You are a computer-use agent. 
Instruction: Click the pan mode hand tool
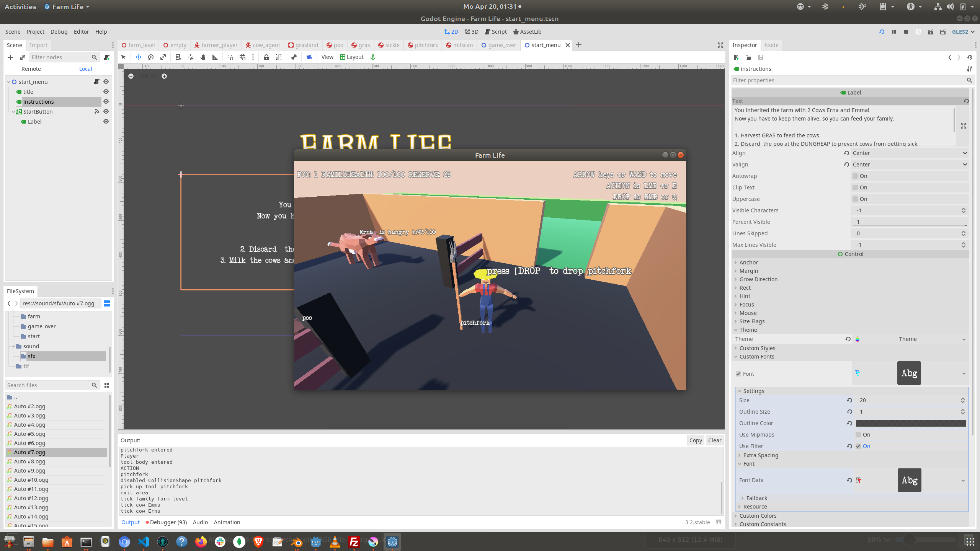coord(203,57)
